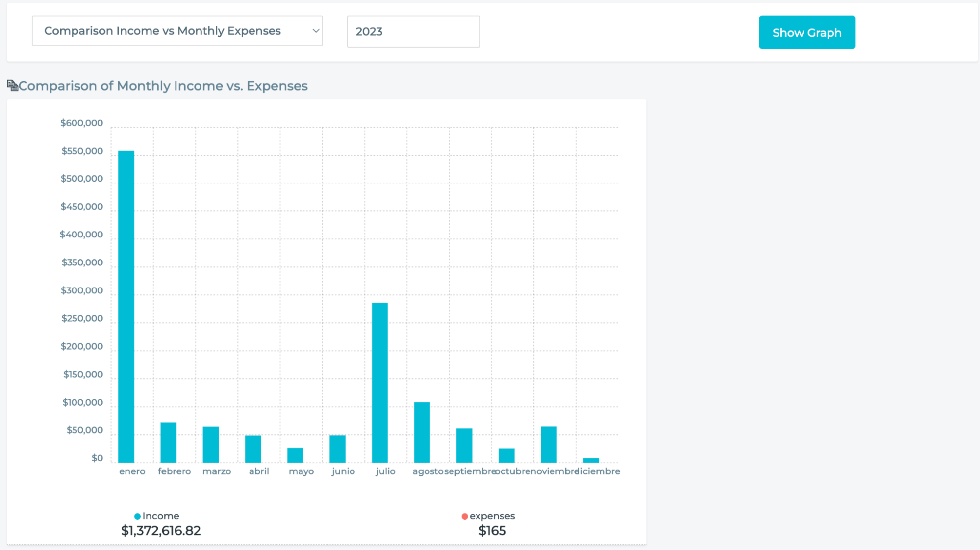Click the noviembre income bar
Screen dimensions: 980x550
[x=549, y=445]
